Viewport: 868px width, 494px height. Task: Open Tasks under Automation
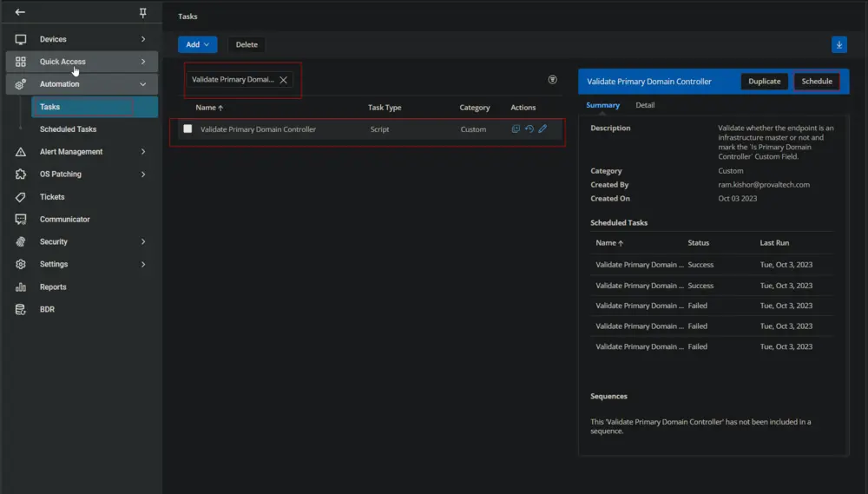pyautogui.click(x=95, y=107)
